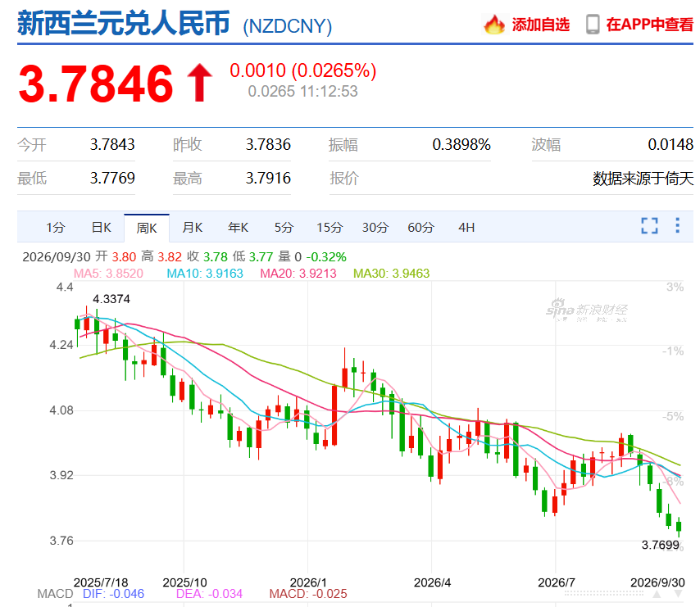This screenshot has height=607, width=700.
Task: Switch to the 5分 chart tab
Action: coord(284,228)
